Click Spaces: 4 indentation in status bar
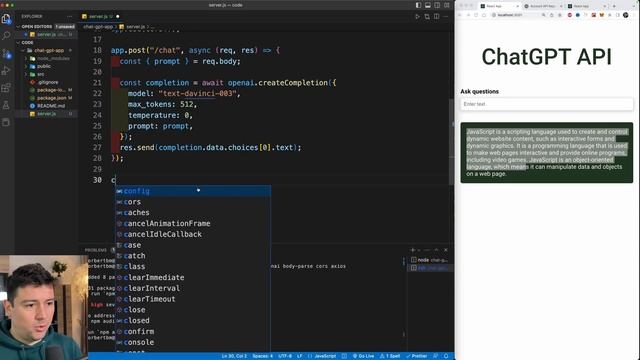The width and height of the screenshot is (640, 360). click(x=262, y=356)
